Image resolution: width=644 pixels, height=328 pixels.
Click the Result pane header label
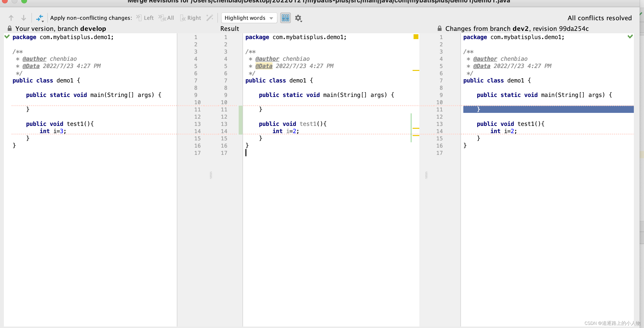click(x=229, y=29)
